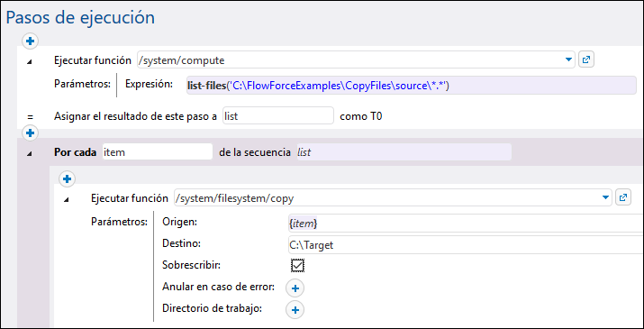
Task: Open /system/compute function in new window
Action: pos(586,60)
